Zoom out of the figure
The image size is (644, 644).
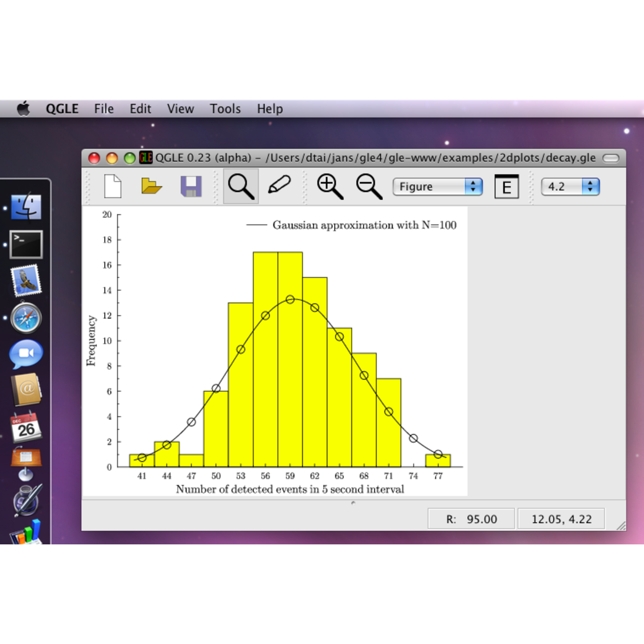[369, 186]
